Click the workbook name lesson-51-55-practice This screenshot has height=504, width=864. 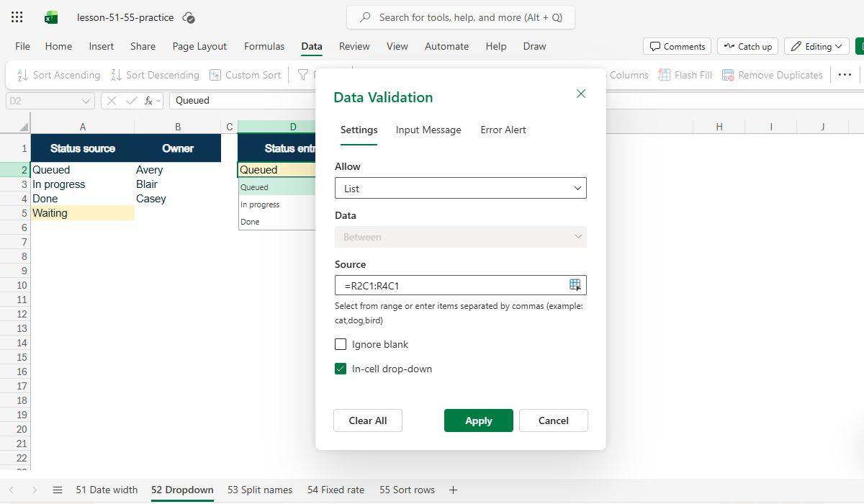pos(125,17)
